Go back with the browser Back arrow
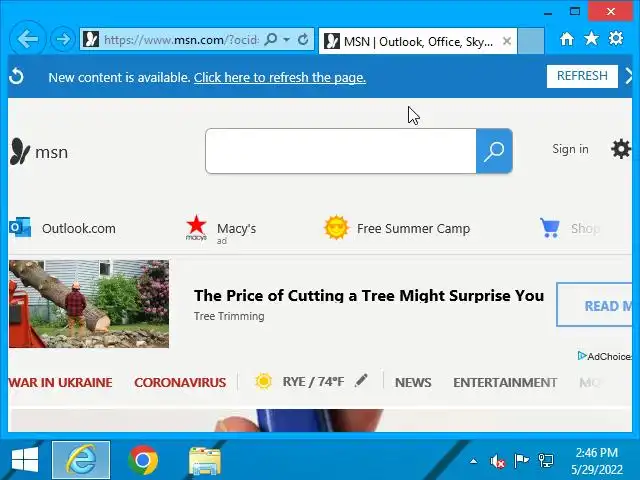 click(28, 39)
